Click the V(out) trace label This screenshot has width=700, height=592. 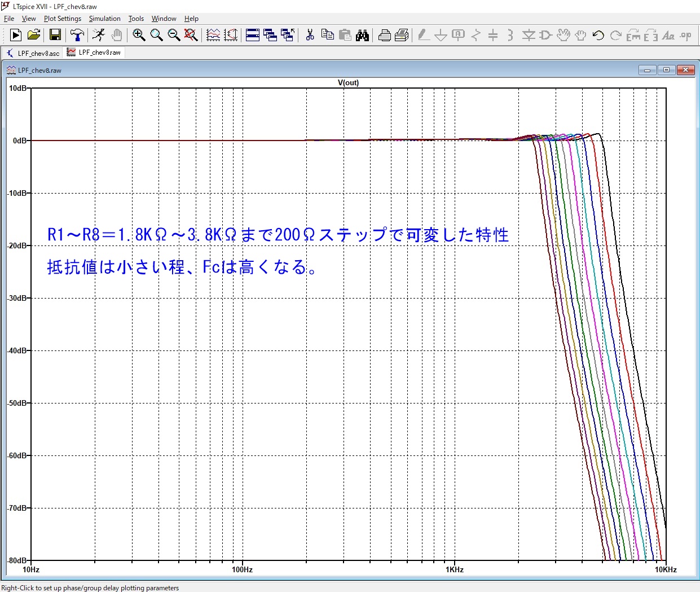point(348,82)
